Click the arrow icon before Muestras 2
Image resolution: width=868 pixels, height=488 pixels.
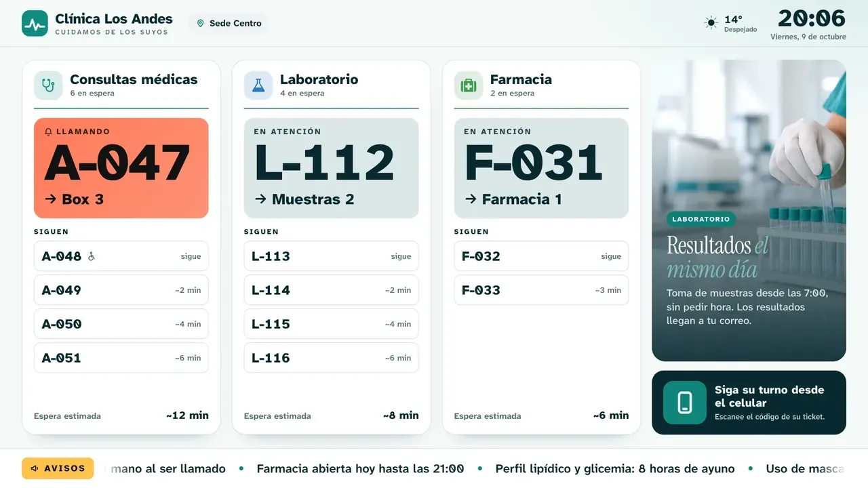pos(260,199)
